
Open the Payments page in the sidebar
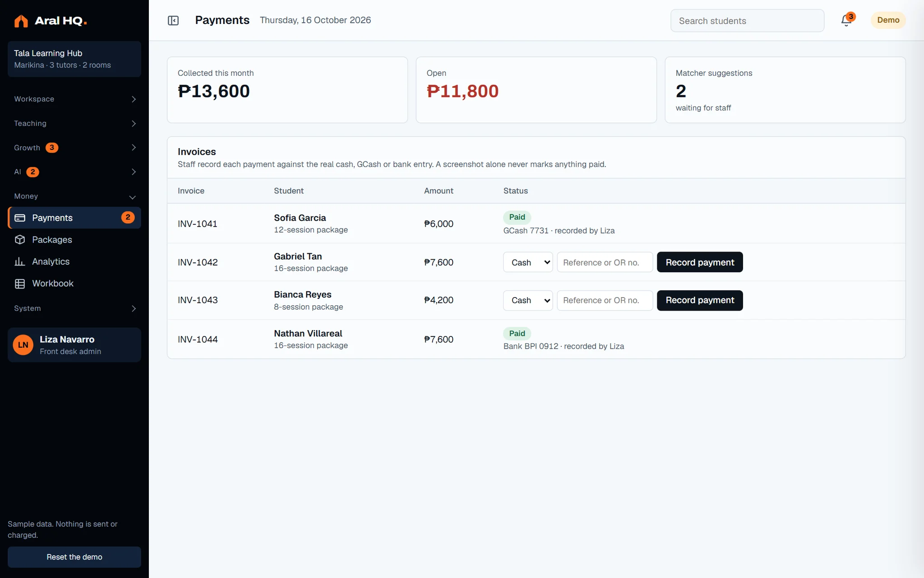(74, 218)
